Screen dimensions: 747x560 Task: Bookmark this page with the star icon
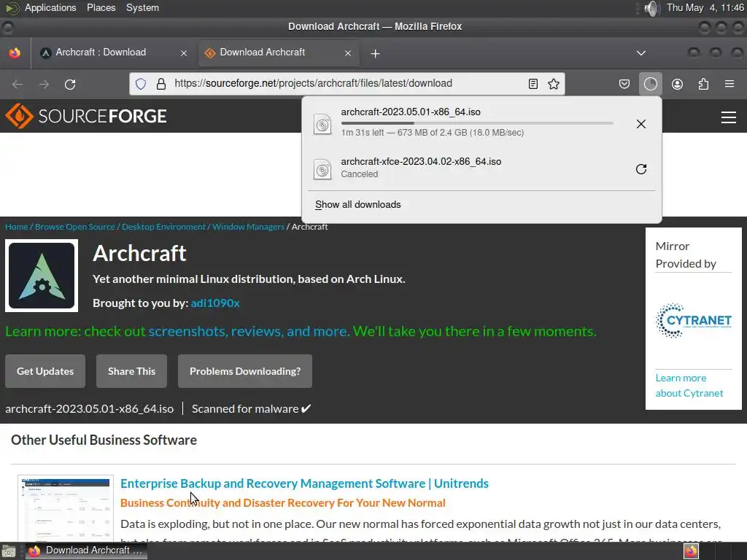[554, 85]
